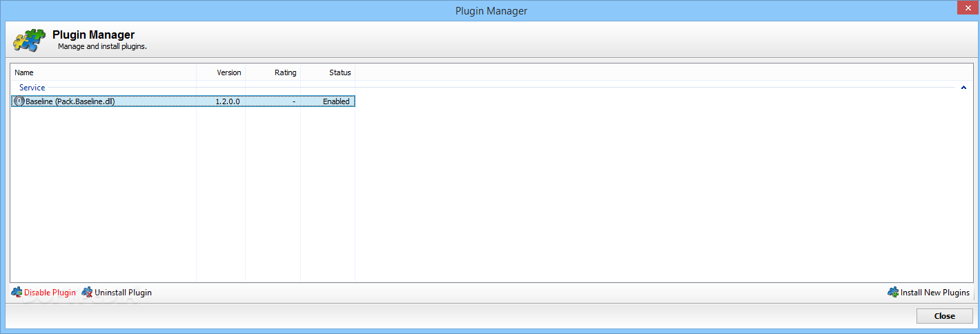The image size is (980, 334).
Task: Click the Close button at the bottom
Action: click(945, 316)
